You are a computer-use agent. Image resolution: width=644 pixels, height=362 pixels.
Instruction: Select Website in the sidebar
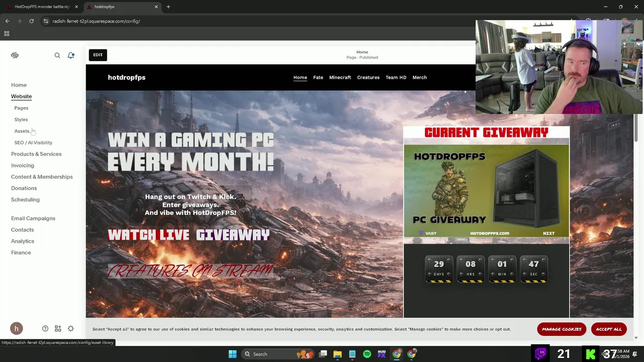tap(21, 97)
